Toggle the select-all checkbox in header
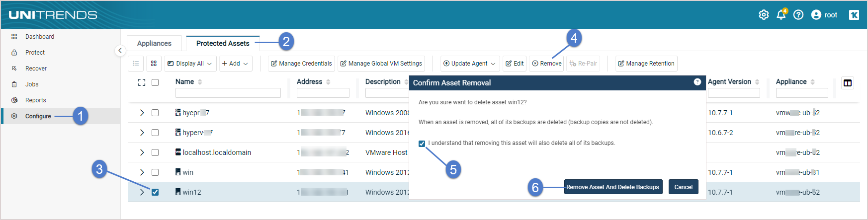868x220 pixels. pyautogui.click(x=155, y=82)
